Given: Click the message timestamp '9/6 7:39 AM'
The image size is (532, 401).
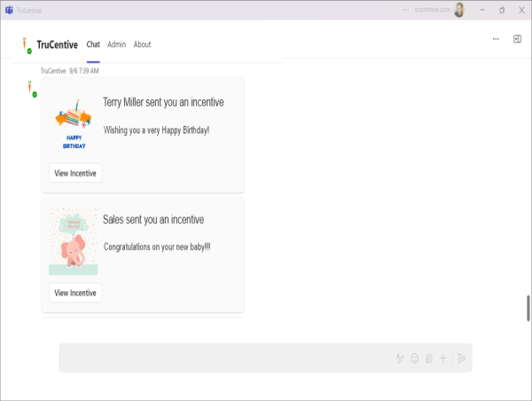Looking at the screenshot, I should [84, 71].
